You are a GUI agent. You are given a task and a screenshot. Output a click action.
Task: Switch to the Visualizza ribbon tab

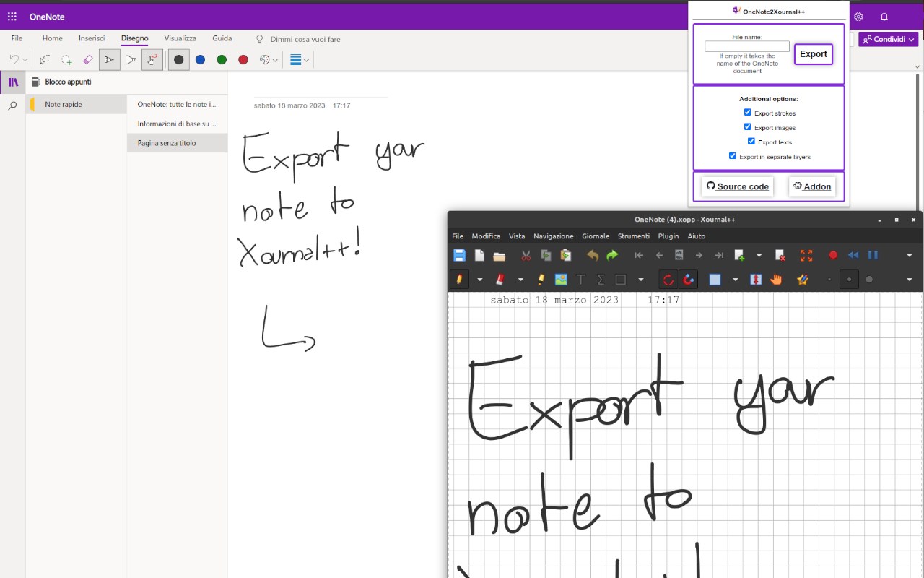tap(180, 38)
